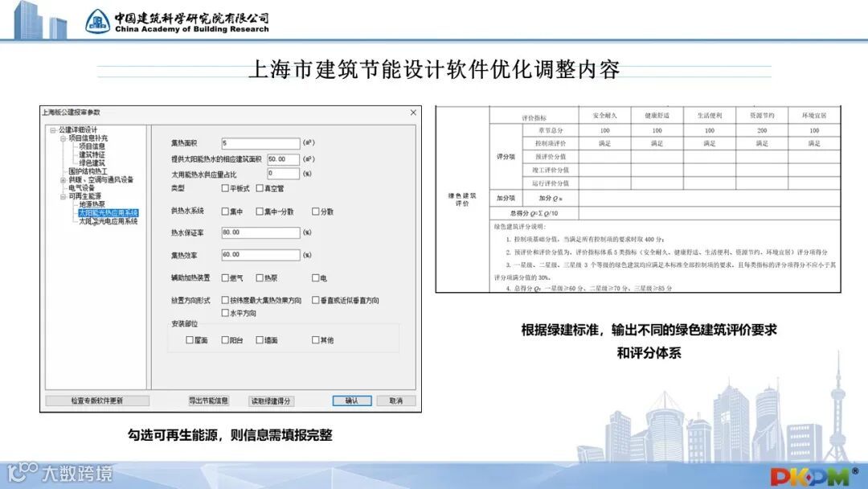This screenshot has height=489, width=868.
Task: Check the 真空管 type checkbox
Action: 260,188
